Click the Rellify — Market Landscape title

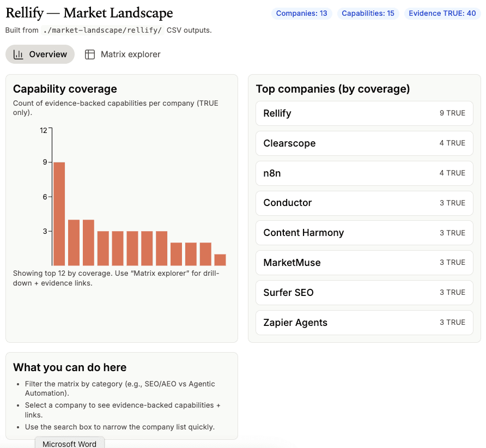[89, 13]
